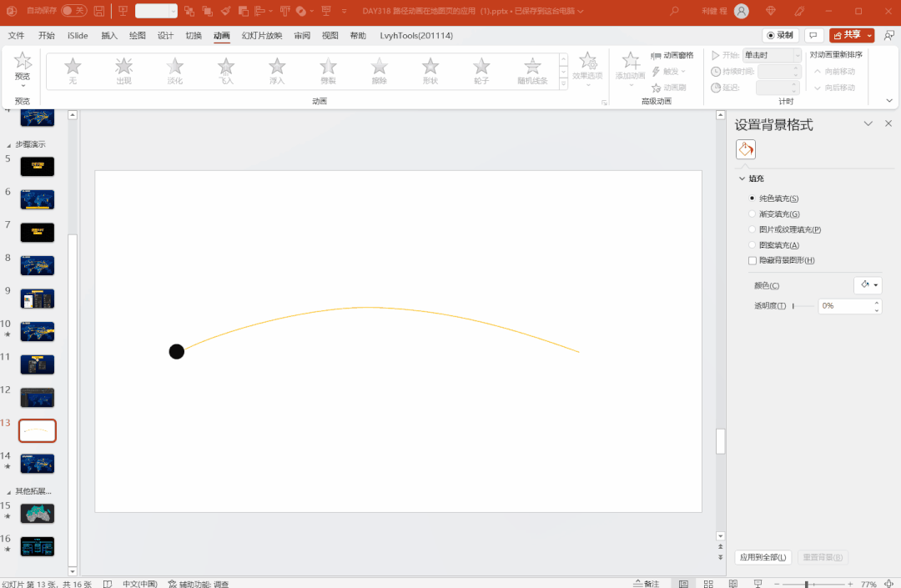
Task: Select the Float In (浮入) animation effect
Action: 277,71
